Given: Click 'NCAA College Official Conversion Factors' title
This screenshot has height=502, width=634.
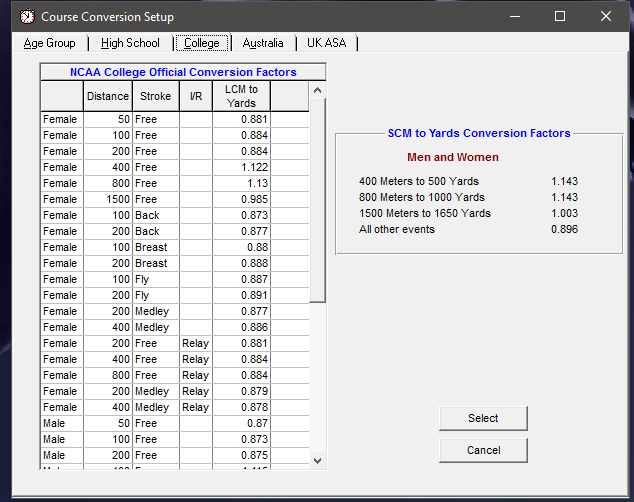Looking at the screenshot, I should (183, 72).
